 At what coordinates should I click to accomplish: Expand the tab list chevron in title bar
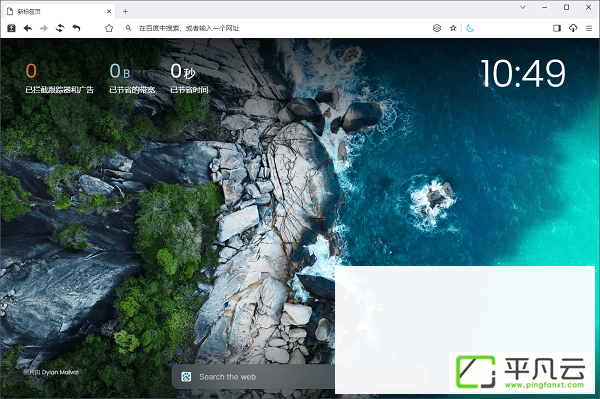point(522,7)
